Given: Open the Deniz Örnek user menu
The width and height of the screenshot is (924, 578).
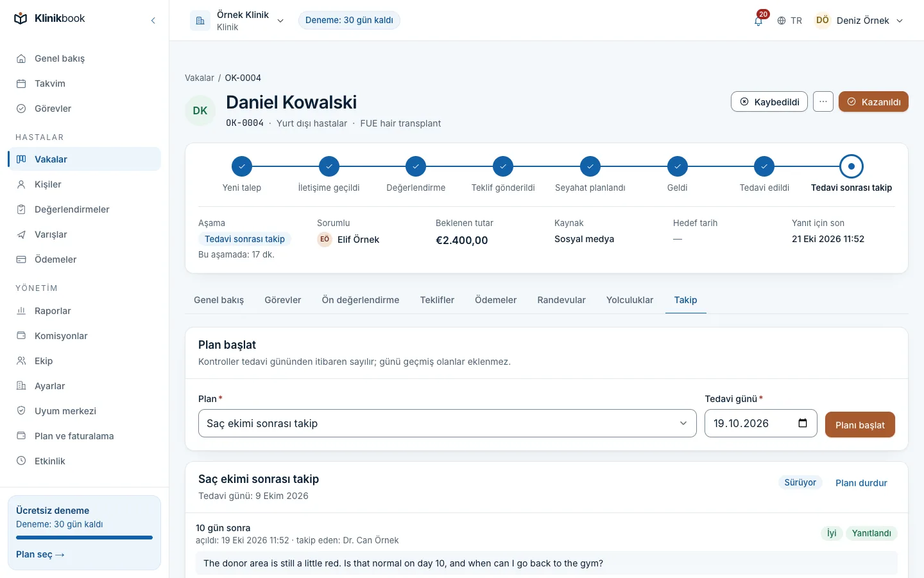Looking at the screenshot, I should click(x=859, y=21).
